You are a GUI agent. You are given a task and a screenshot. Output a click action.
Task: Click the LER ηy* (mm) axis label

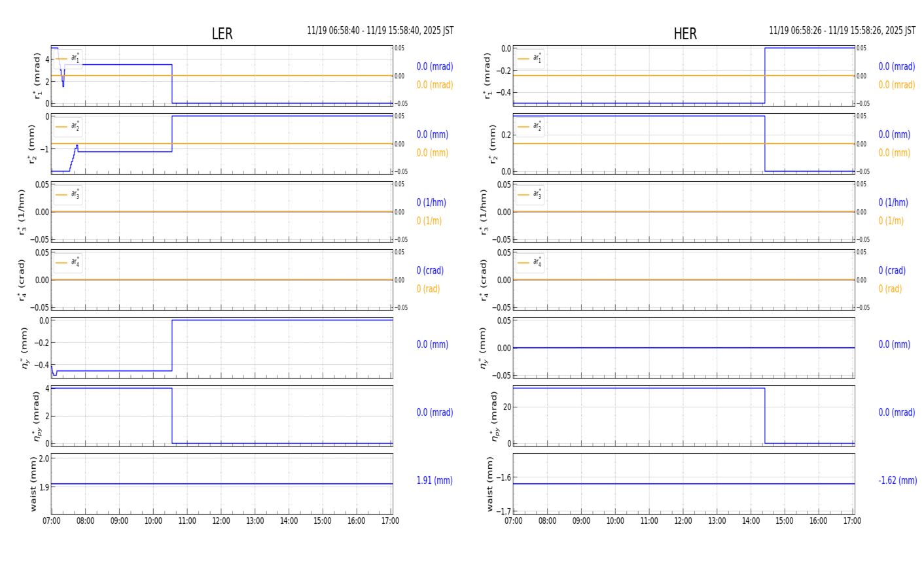[x=25, y=348]
